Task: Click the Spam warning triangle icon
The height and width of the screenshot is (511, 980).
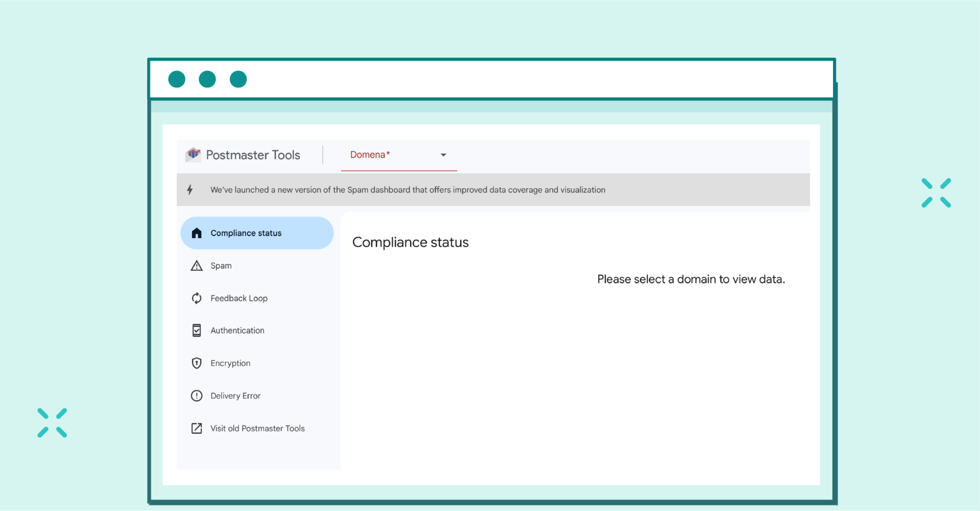Action: click(x=197, y=265)
